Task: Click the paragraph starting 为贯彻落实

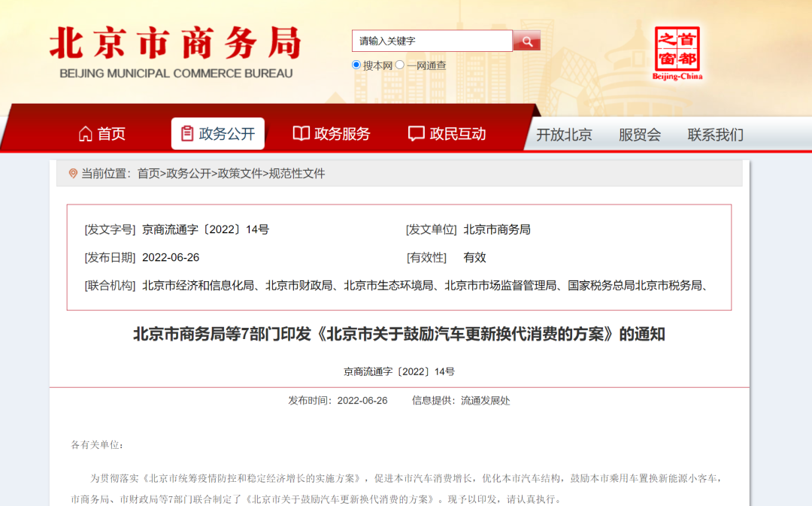Action: click(396, 489)
